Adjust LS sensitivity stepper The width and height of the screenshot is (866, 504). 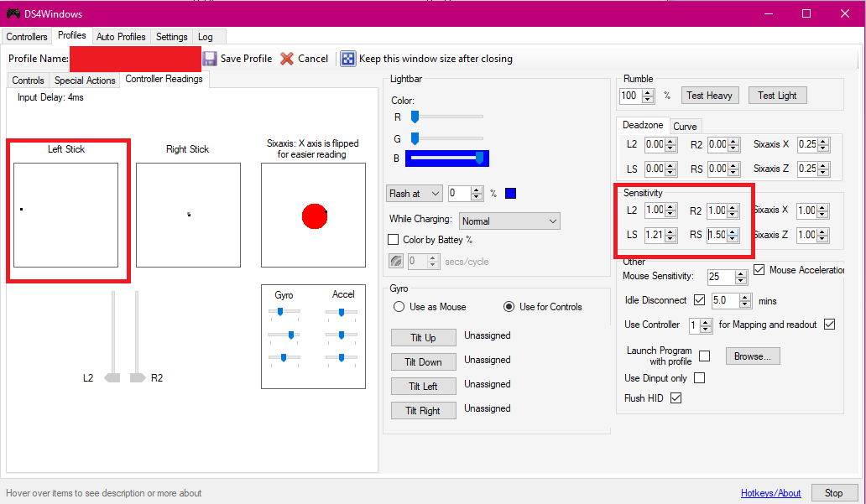pos(670,235)
